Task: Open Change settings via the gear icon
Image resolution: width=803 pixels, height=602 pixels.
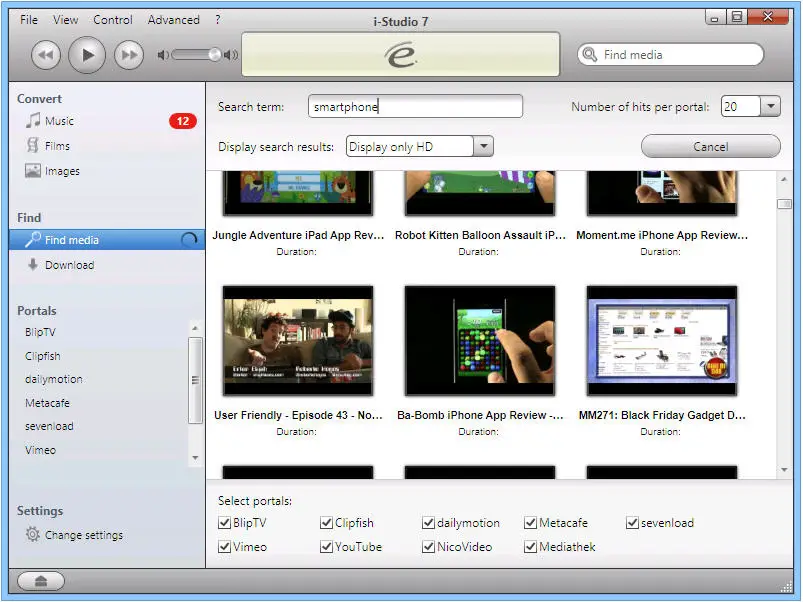Action: tap(33, 535)
